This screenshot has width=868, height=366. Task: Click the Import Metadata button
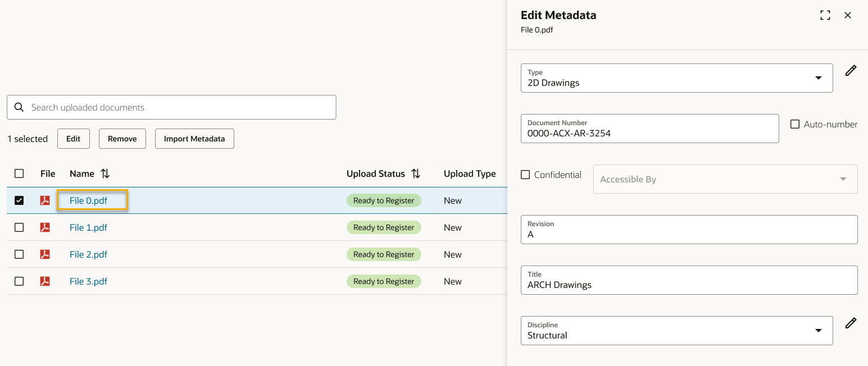click(194, 139)
